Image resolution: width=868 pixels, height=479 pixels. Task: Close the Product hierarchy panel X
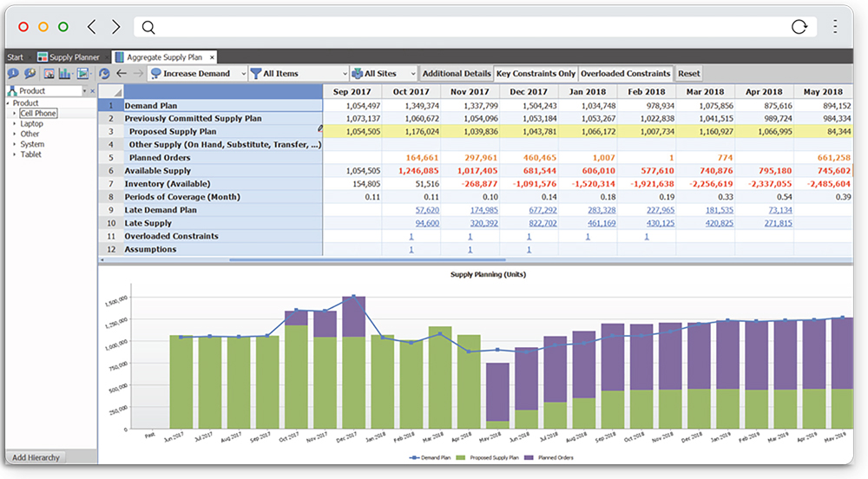coord(91,91)
